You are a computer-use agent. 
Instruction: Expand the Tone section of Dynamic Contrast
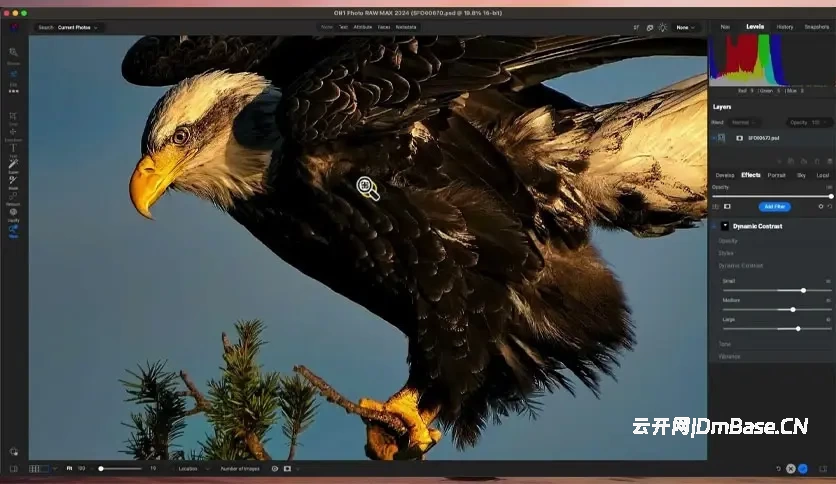725,344
